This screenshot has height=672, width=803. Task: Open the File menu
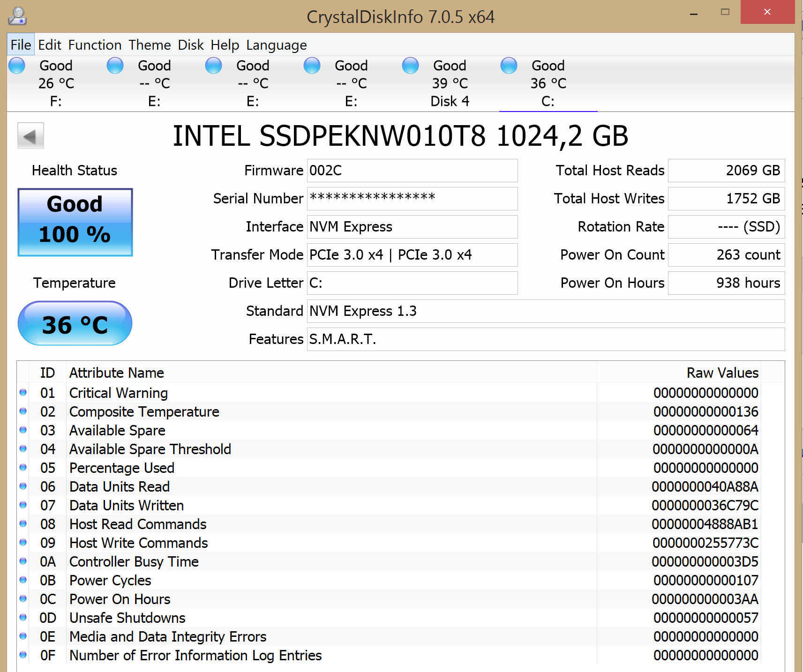click(x=21, y=45)
